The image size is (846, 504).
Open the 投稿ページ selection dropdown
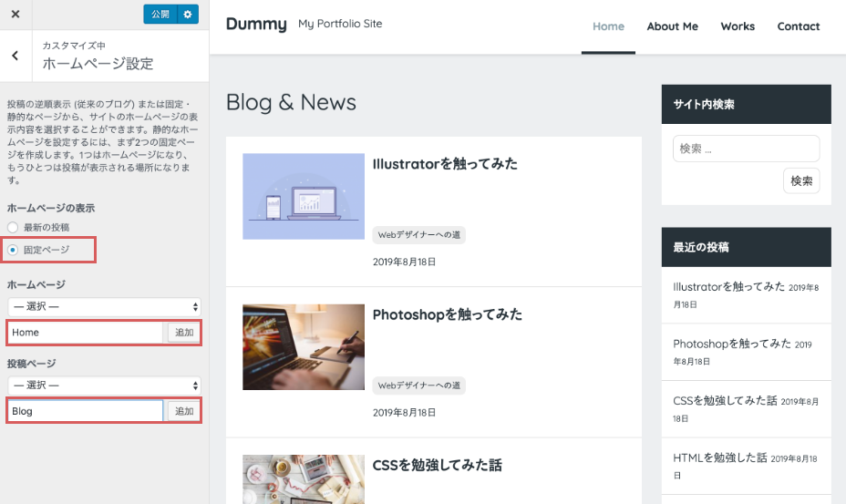[x=104, y=386]
